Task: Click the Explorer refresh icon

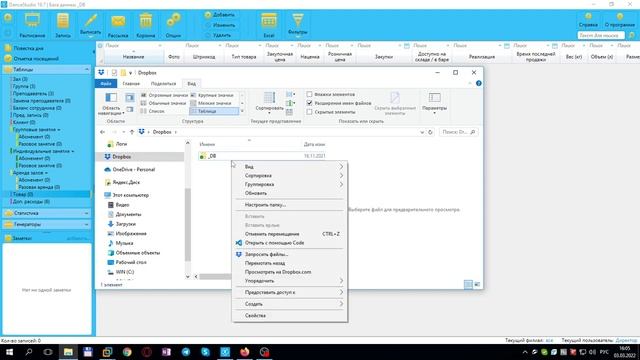Action: tap(430, 132)
